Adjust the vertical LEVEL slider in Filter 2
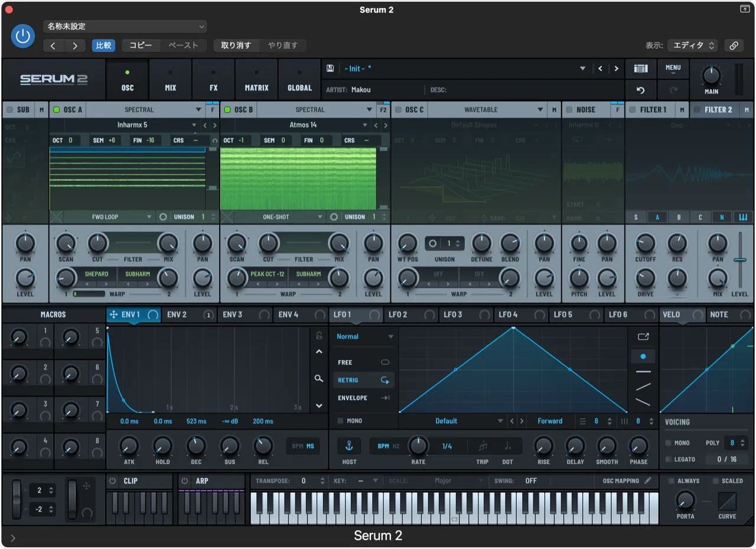756x549 pixels. click(x=739, y=260)
